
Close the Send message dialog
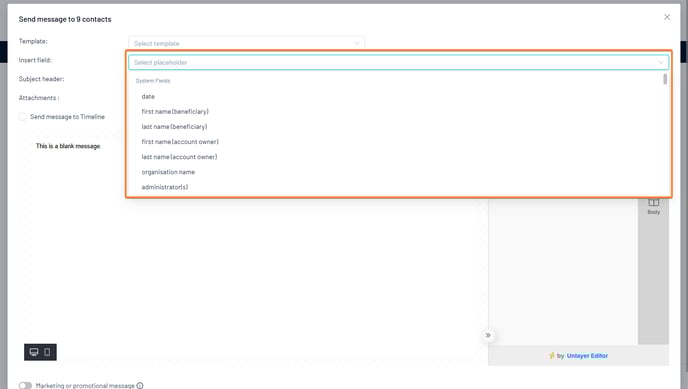pos(667,17)
